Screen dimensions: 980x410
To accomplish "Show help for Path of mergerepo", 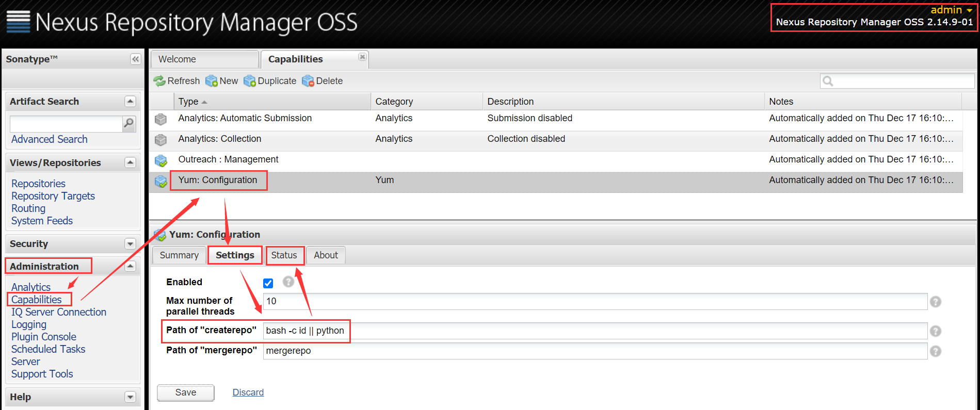I will pos(936,351).
